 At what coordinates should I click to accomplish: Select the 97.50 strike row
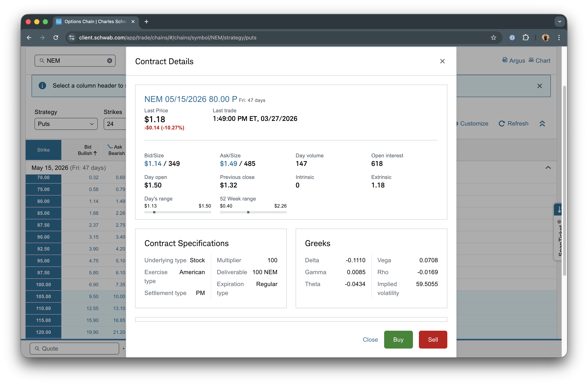click(43, 272)
